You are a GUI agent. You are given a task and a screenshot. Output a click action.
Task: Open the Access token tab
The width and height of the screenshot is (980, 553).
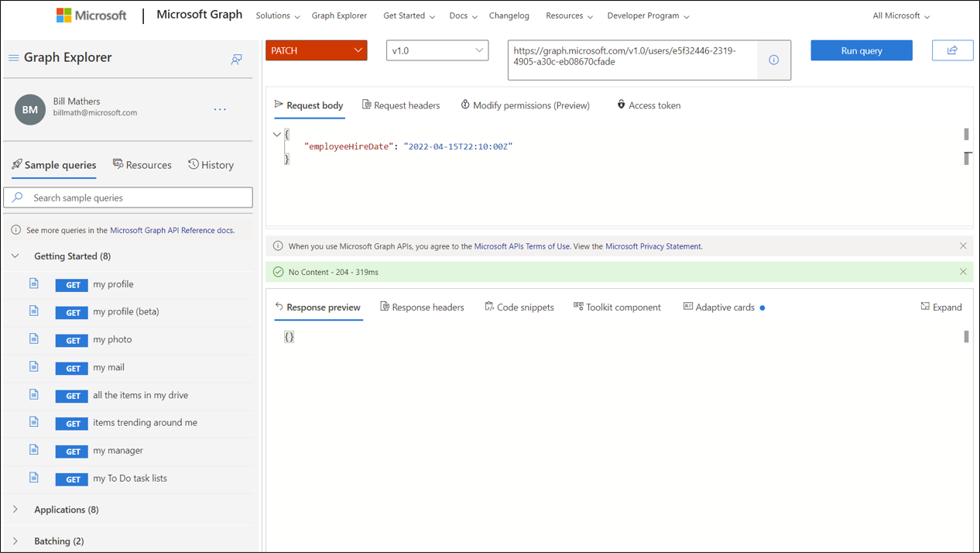(x=649, y=105)
